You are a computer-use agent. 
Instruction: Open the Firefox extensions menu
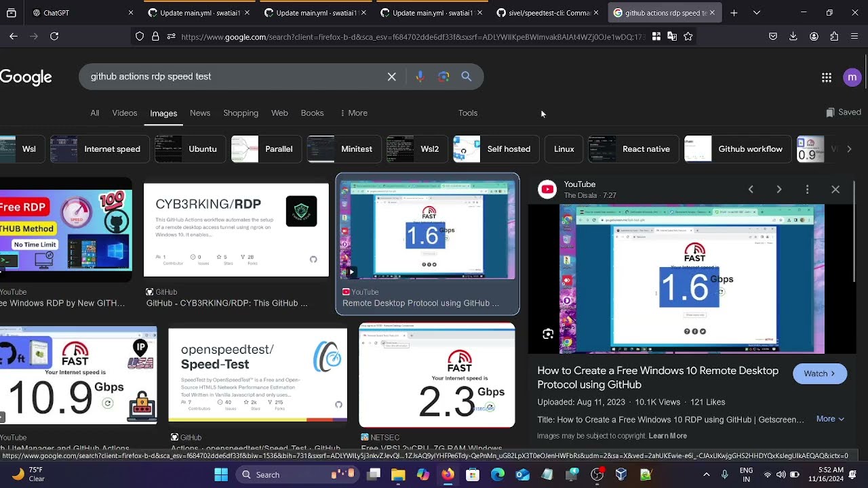click(834, 36)
